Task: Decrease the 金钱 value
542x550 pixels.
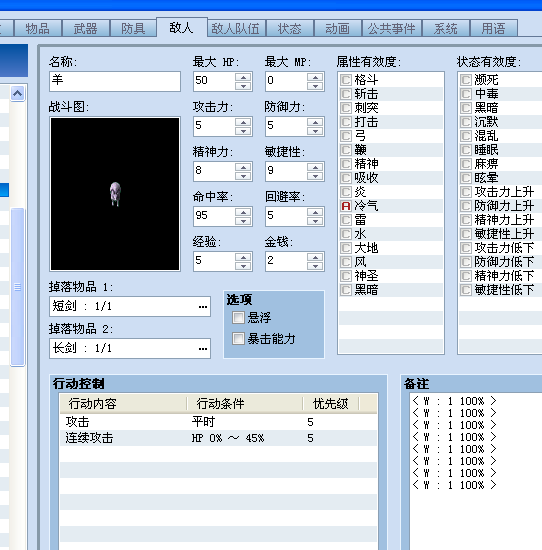Action: tap(315, 266)
